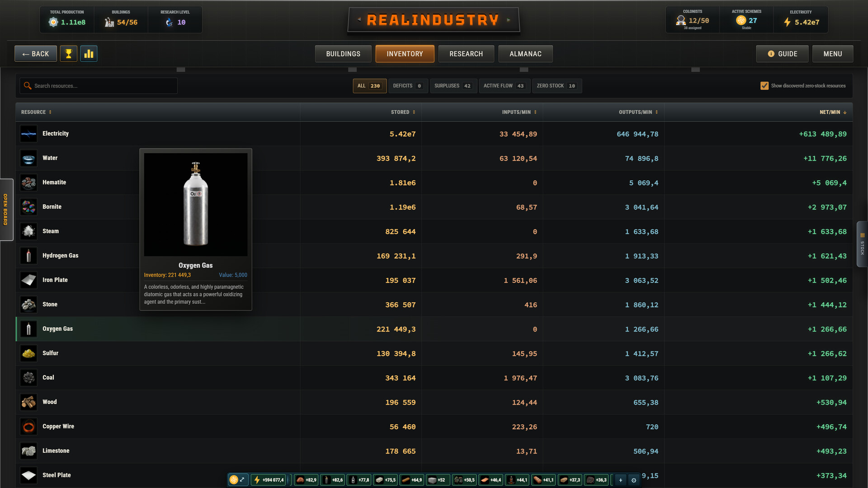Click the Wood resource icon
Viewport: 868px width, 488px height.
coord(28,402)
